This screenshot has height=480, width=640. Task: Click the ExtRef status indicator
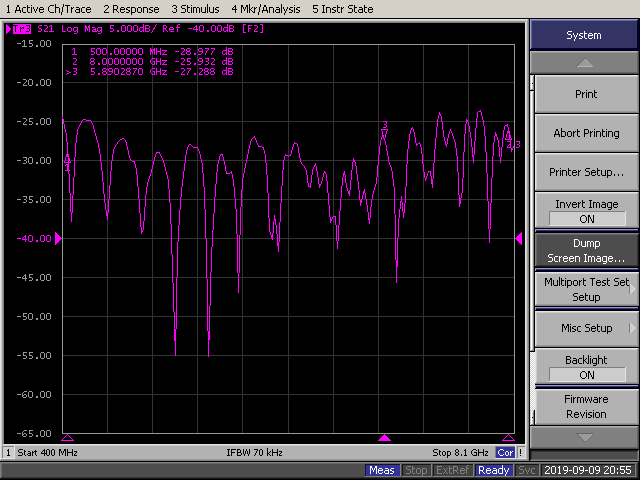(x=452, y=470)
